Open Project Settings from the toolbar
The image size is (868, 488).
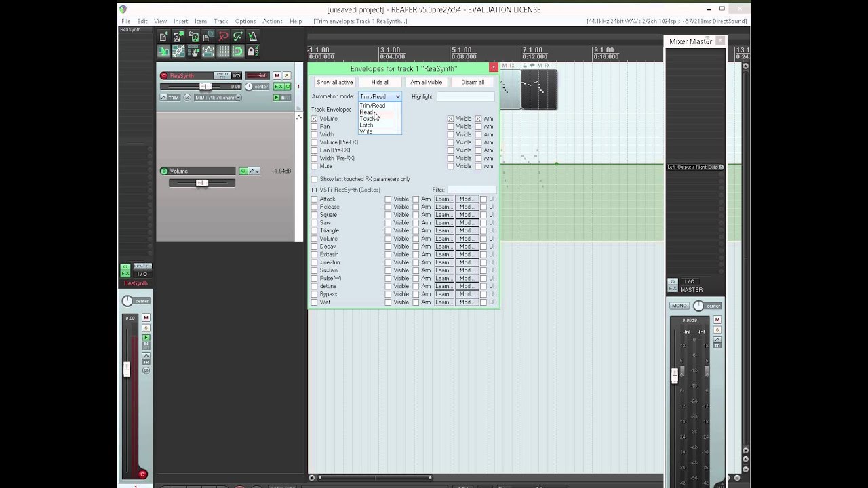[x=208, y=37]
